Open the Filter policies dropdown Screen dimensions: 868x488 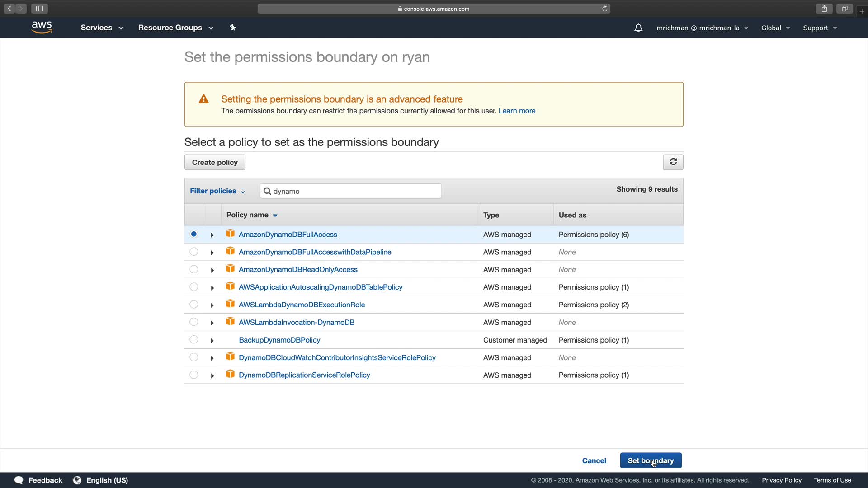[217, 191]
